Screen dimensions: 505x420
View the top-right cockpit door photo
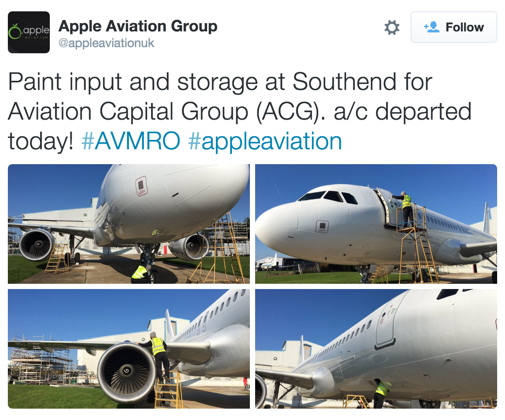click(x=376, y=224)
